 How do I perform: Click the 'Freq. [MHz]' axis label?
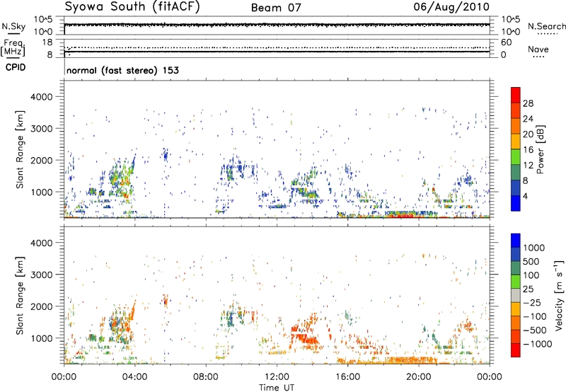point(13,47)
